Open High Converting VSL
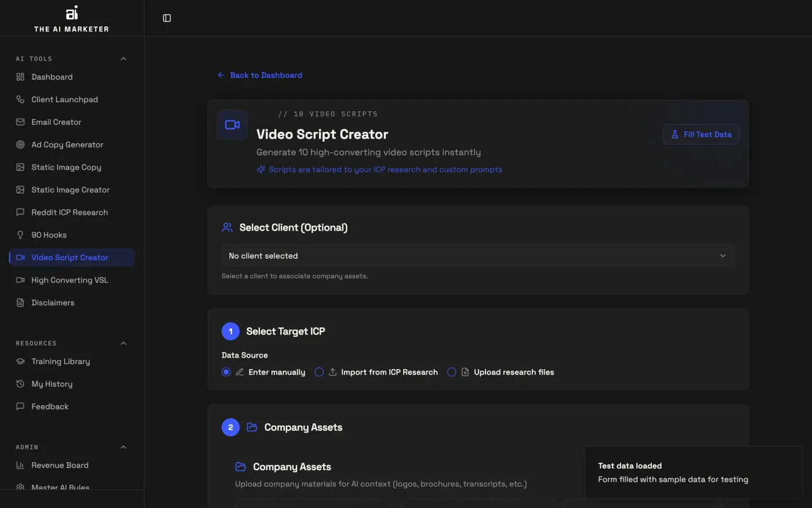Viewport: 812px width, 508px height. click(x=72, y=280)
